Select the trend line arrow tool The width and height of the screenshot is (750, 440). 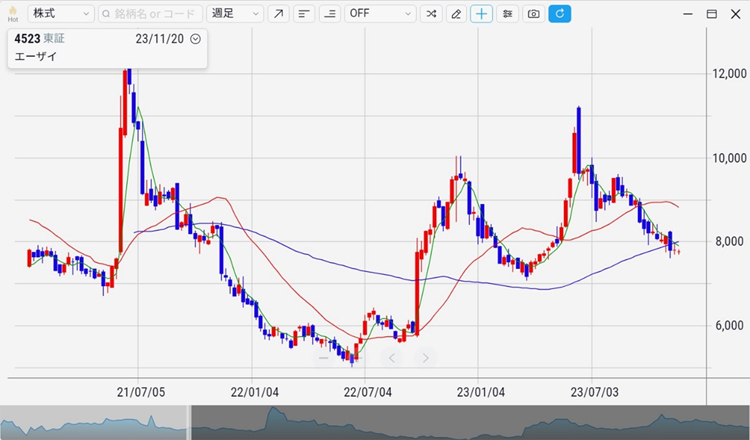tap(278, 14)
